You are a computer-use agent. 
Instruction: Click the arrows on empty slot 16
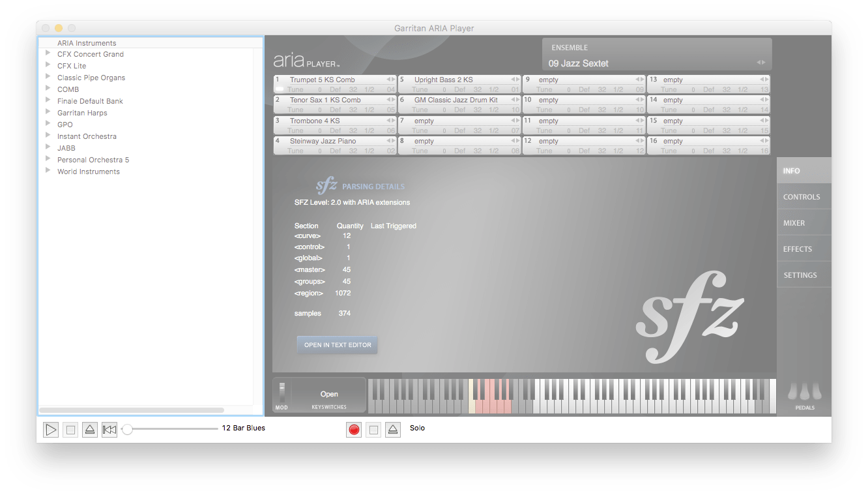pos(764,141)
